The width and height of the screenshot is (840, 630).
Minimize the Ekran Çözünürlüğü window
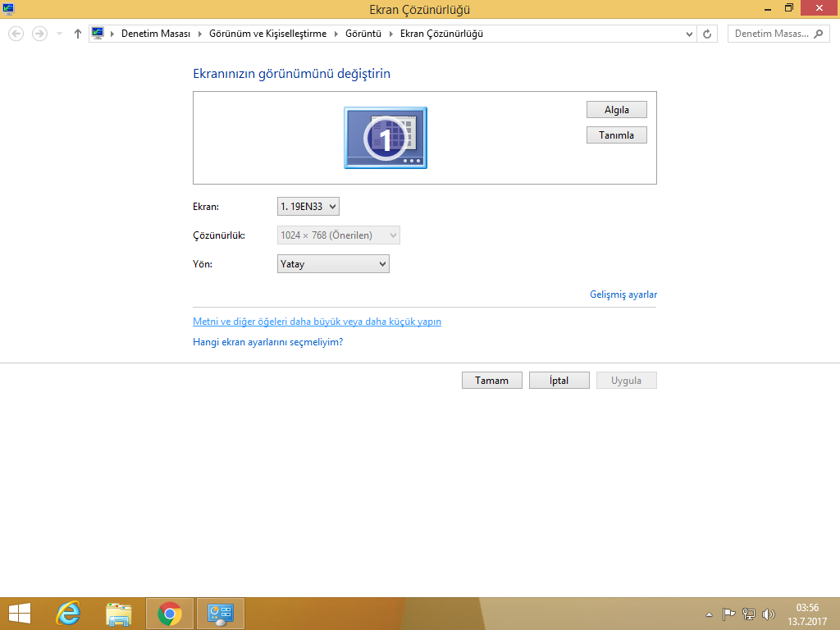pyautogui.click(x=768, y=8)
